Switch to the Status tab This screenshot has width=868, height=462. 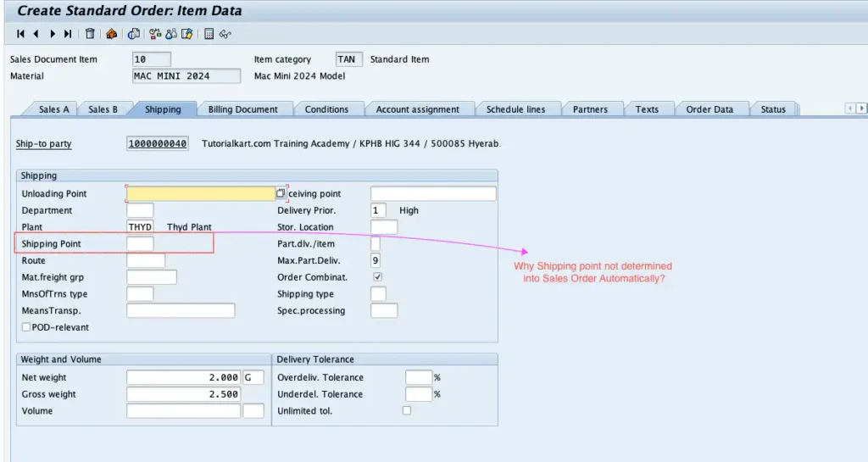pyautogui.click(x=773, y=109)
